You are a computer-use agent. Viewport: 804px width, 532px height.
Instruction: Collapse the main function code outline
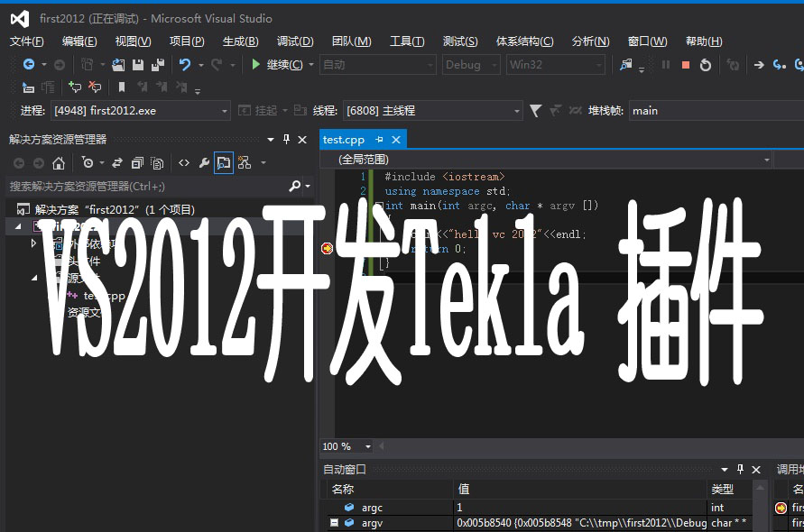[379, 206]
